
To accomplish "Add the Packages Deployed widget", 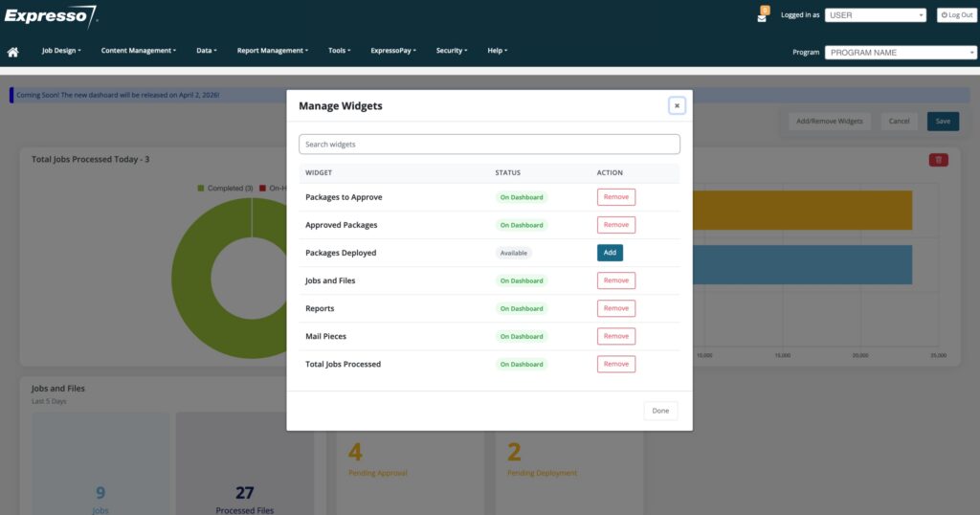I will 610,253.
